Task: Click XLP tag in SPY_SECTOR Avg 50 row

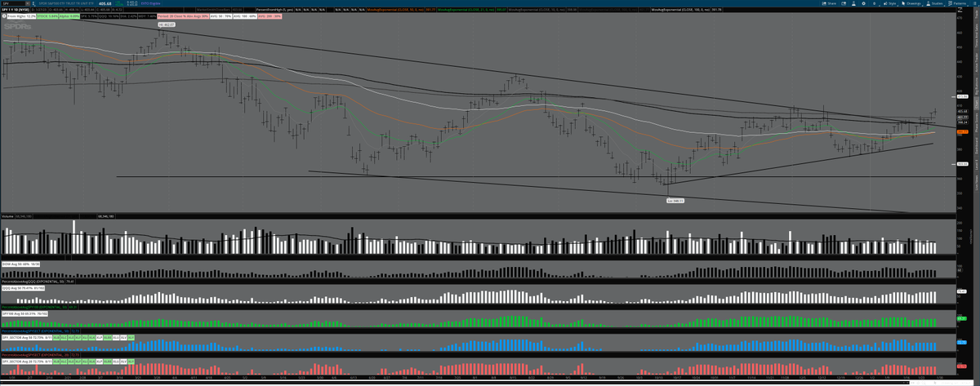Action: 99,338
